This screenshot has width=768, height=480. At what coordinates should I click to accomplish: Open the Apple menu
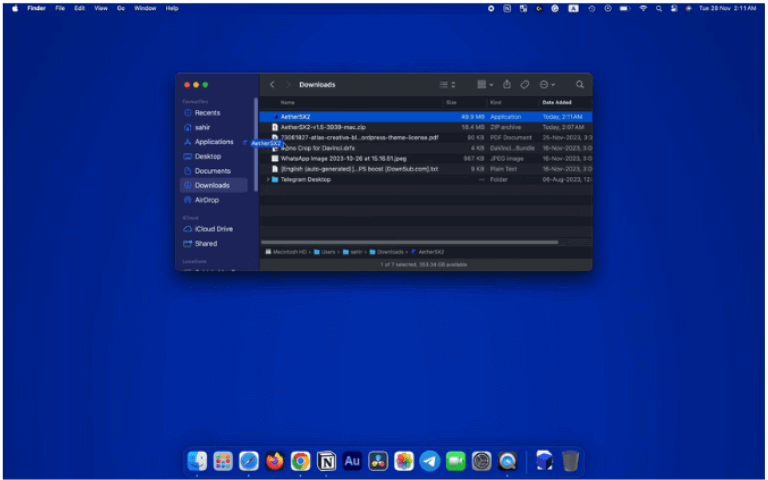[15, 8]
